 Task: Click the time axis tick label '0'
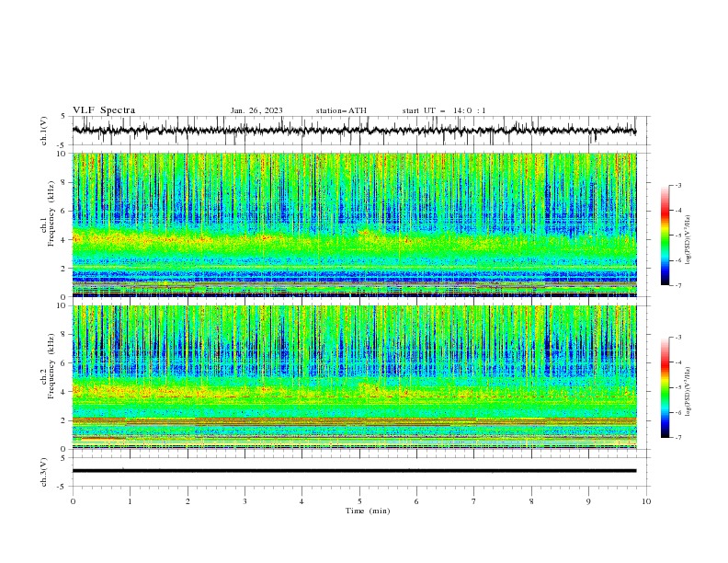[x=73, y=501]
